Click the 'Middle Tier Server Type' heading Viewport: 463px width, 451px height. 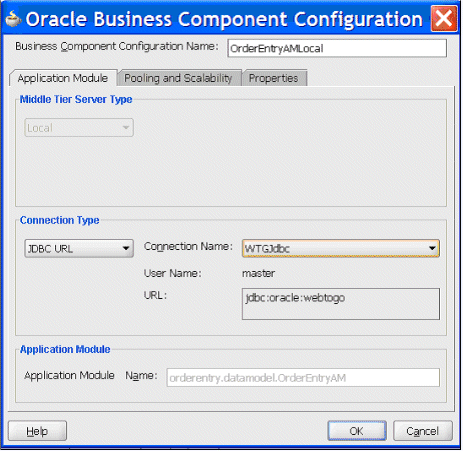76,99
